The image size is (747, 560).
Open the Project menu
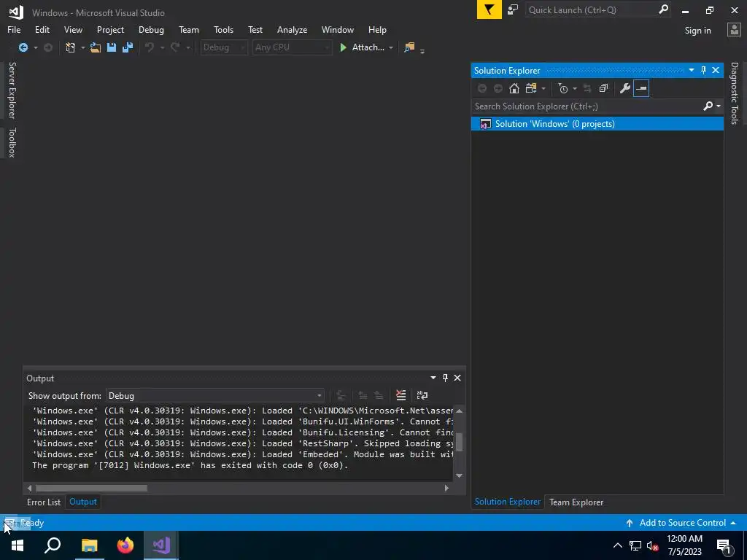click(110, 29)
